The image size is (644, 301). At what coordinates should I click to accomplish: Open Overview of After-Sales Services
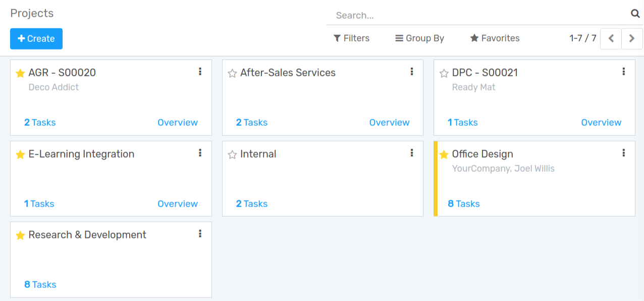pyautogui.click(x=390, y=122)
